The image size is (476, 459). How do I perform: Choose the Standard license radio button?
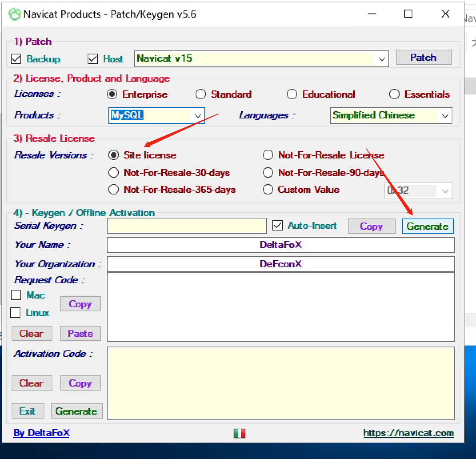[201, 94]
